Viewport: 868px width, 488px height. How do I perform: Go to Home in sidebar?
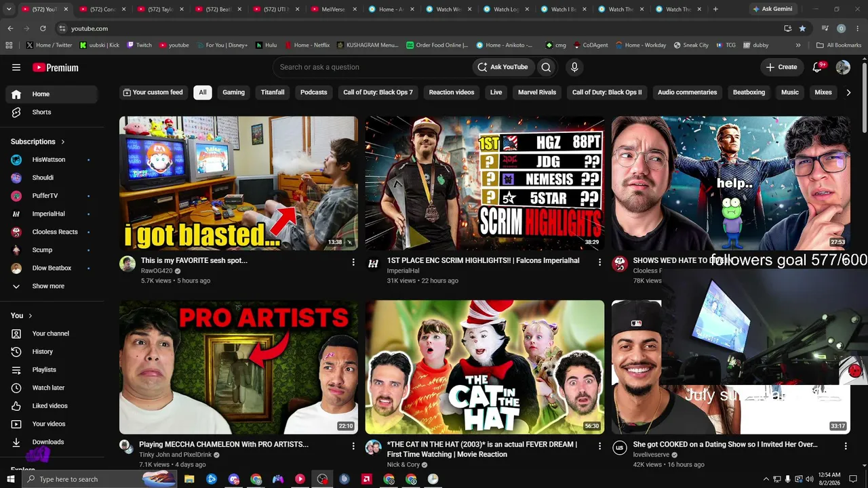click(x=52, y=94)
